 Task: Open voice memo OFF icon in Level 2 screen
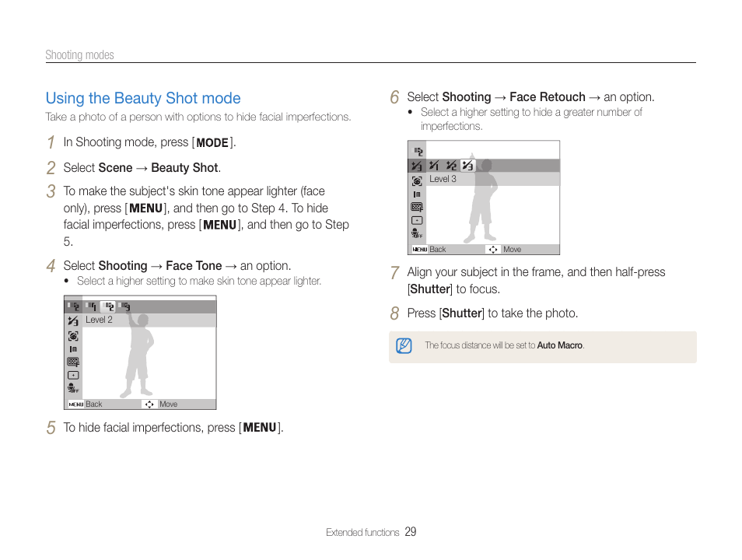click(x=73, y=389)
